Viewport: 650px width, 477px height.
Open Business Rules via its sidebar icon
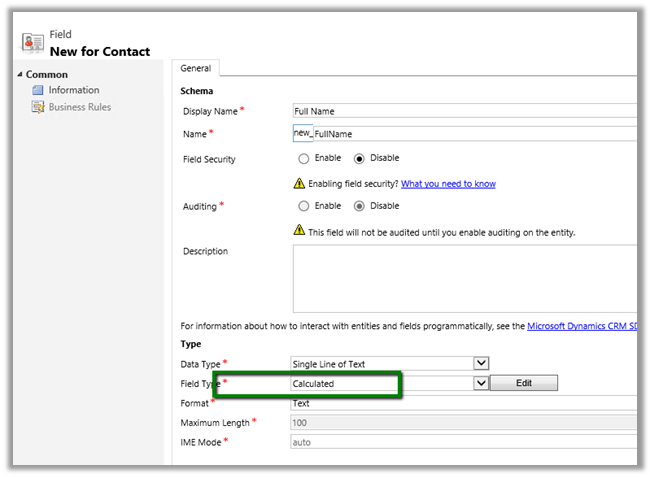[x=39, y=107]
